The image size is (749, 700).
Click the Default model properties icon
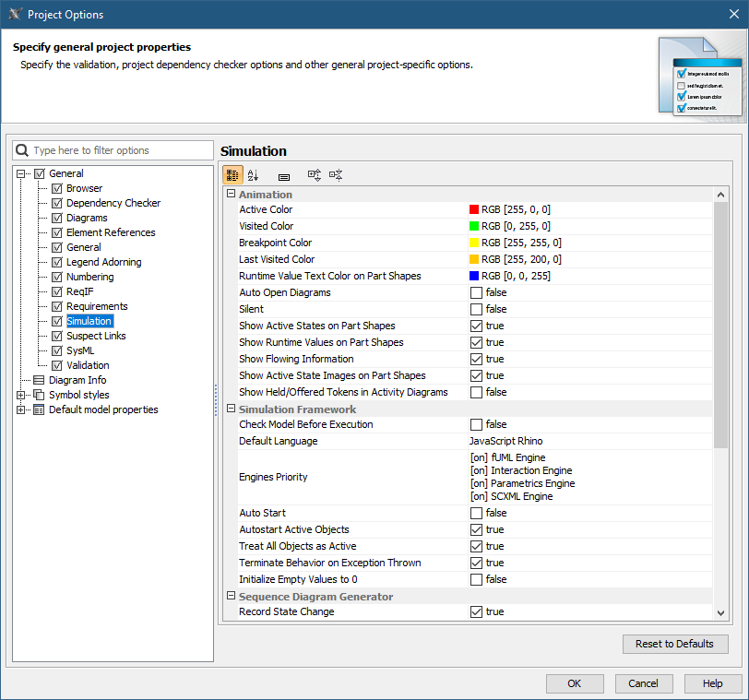(x=39, y=409)
